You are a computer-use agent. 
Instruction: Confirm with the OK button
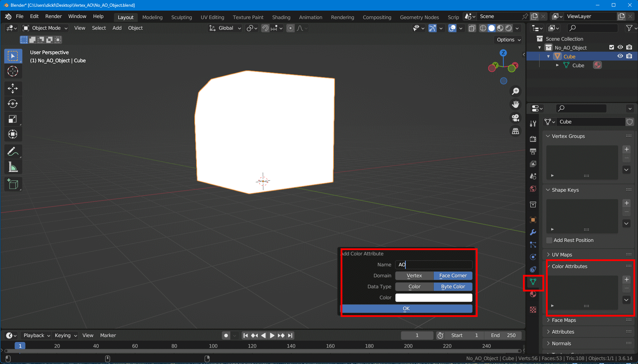click(406, 309)
